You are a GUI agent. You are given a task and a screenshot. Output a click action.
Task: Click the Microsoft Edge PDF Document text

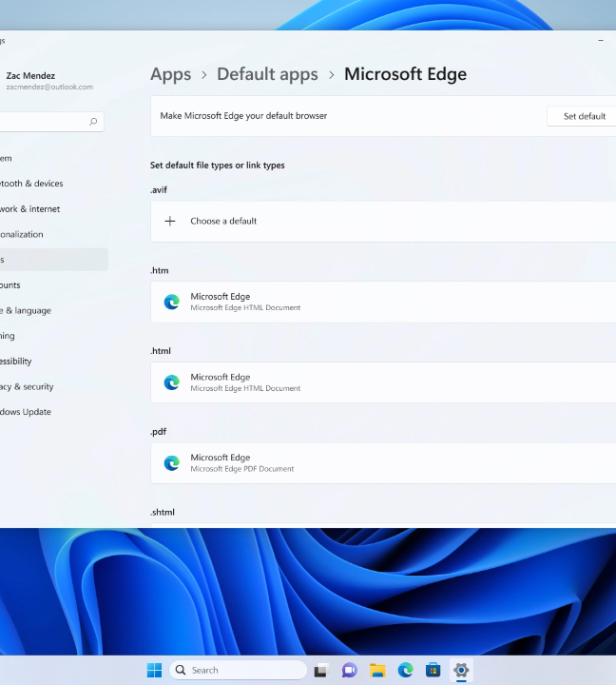pyautogui.click(x=241, y=469)
